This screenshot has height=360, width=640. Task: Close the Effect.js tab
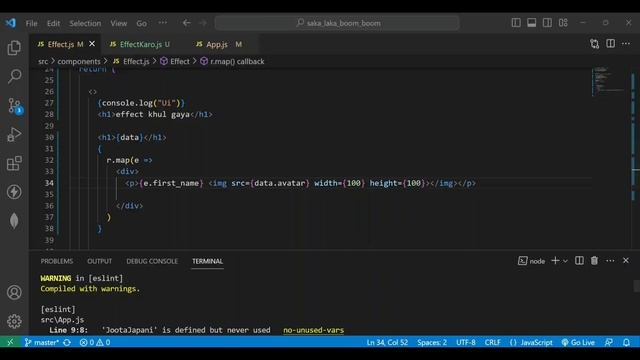(x=92, y=44)
